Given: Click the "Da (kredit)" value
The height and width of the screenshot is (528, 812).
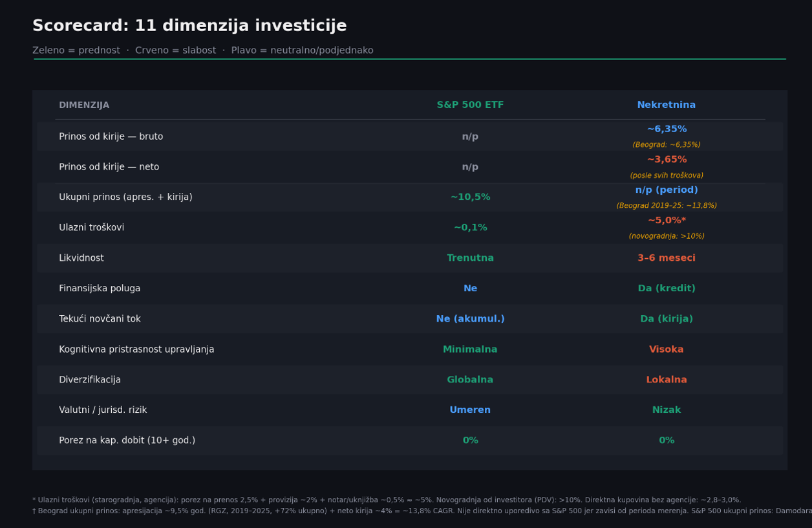Looking at the screenshot, I should pyautogui.click(x=667, y=289).
